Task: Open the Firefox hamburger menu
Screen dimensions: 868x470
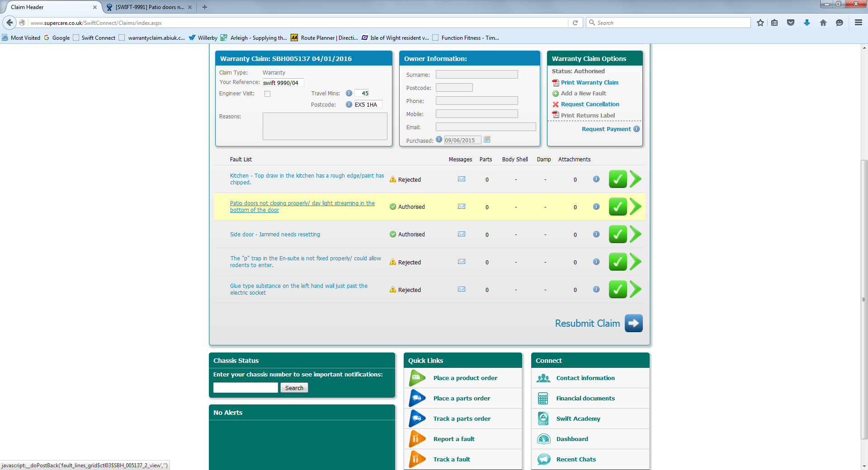Action: pyautogui.click(x=858, y=23)
